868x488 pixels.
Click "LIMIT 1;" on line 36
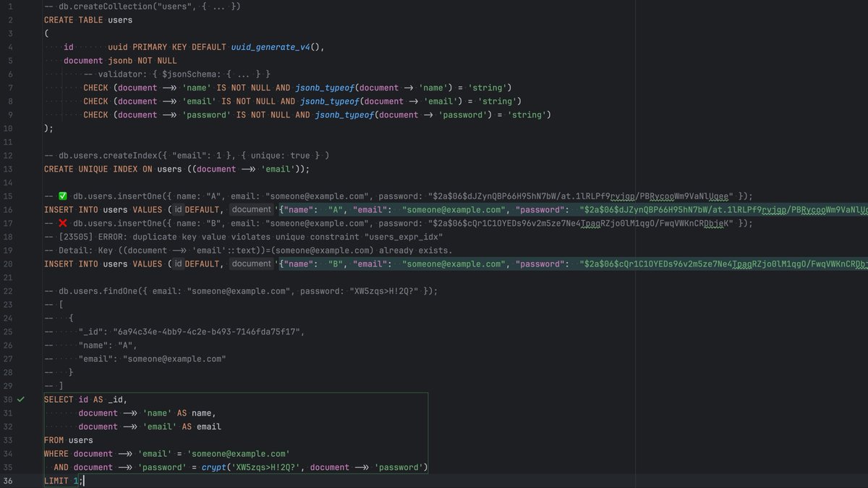click(64, 481)
